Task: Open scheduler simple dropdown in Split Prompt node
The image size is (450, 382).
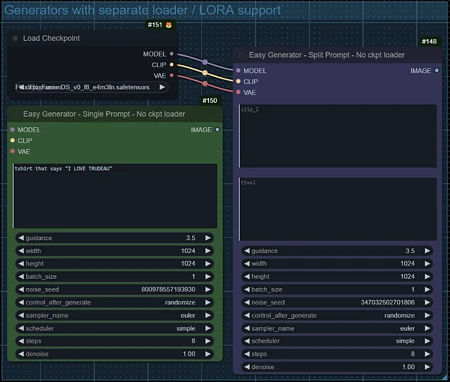Action: tap(337, 341)
